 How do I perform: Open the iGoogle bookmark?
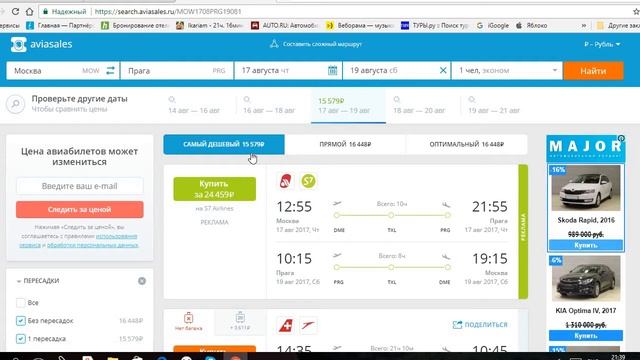pyautogui.click(x=493, y=25)
